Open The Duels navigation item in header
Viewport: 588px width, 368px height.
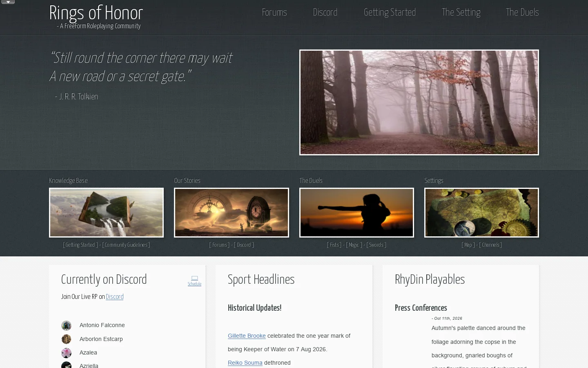[522, 12]
